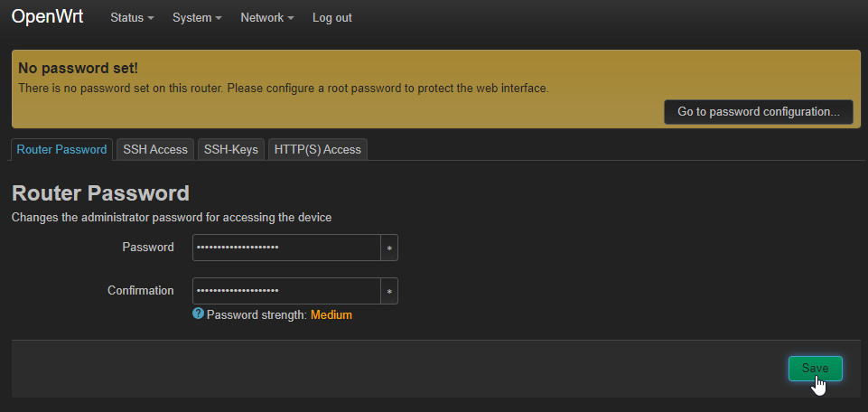Select the HTTP(S) Access tab
Image resolution: width=868 pixels, height=412 pixels.
pyautogui.click(x=318, y=150)
